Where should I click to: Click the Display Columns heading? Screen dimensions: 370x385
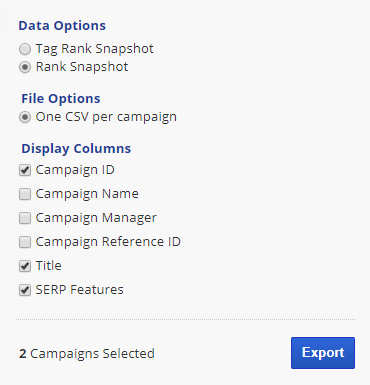tap(76, 149)
